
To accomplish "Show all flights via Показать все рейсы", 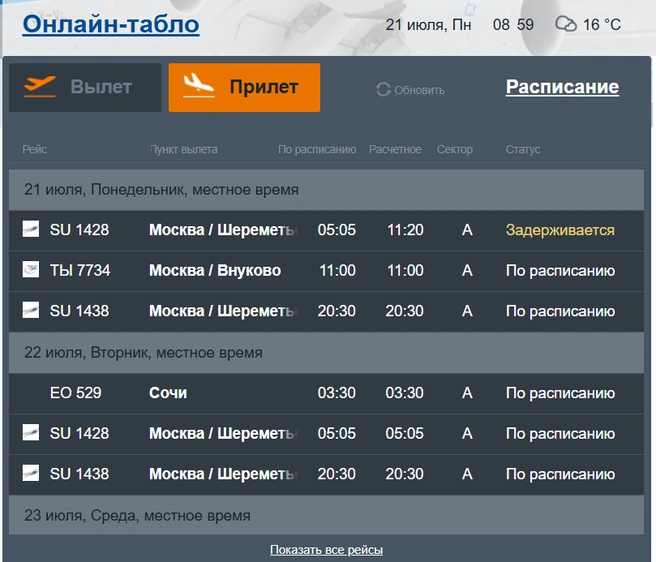I will click(x=326, y=549).
